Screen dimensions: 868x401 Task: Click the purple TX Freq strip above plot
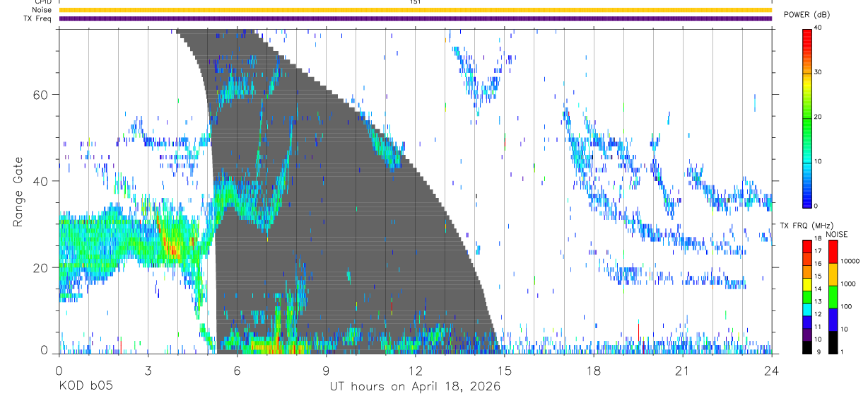[416, 18]
